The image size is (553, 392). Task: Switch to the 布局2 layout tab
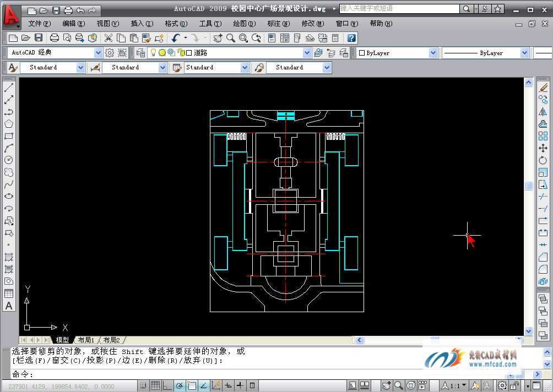pyautogui.click(x=112, y=340)
